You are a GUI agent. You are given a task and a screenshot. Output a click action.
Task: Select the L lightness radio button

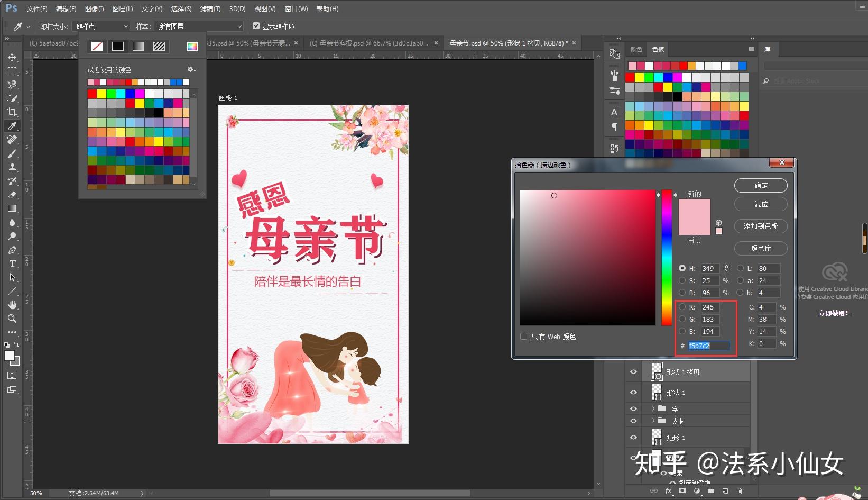[741, 268]
